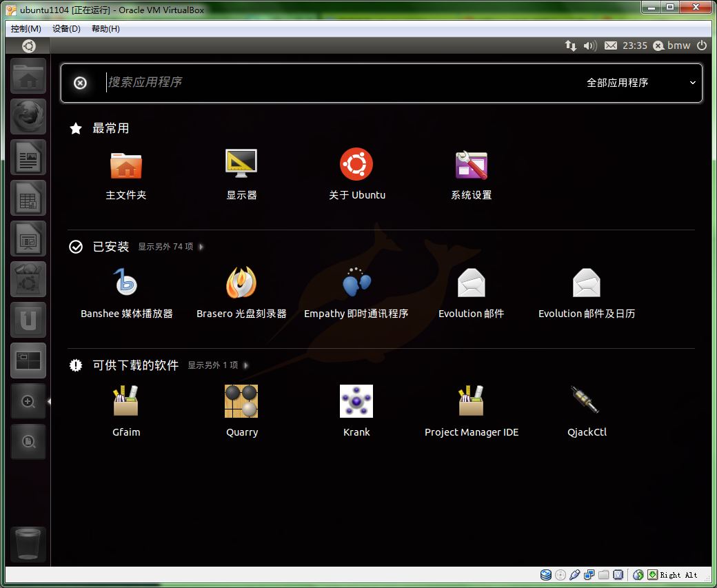Viewport: 717px width, 588px height.
Task: Expand 可供下载的软件 to show 1 more
Action: [217, 365]
